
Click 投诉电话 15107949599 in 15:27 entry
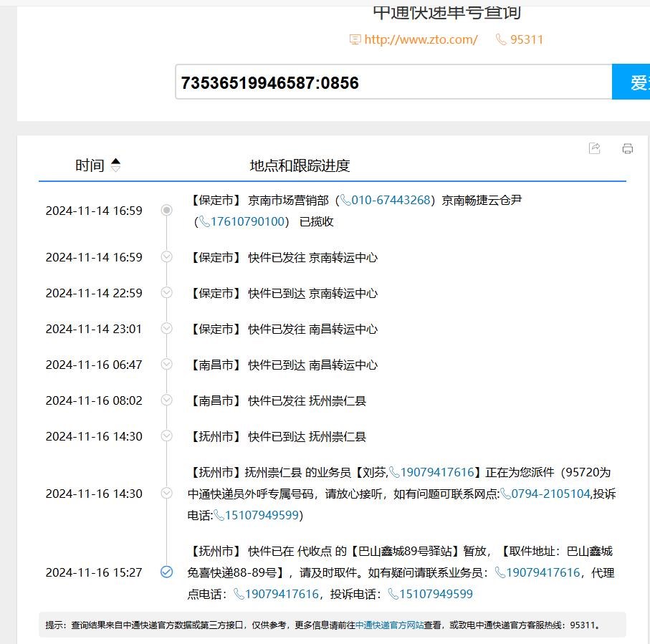[436, 594]
